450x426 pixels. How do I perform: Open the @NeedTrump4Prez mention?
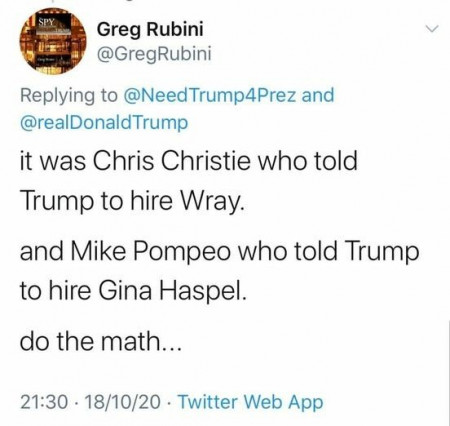(x=210, y=95)
